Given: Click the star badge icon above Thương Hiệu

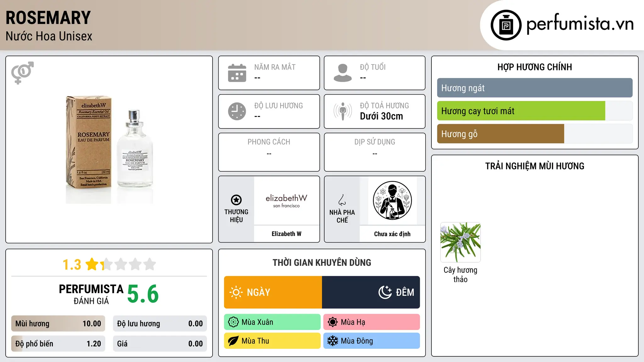Looking at the screenshot, I should pos(236,200).
